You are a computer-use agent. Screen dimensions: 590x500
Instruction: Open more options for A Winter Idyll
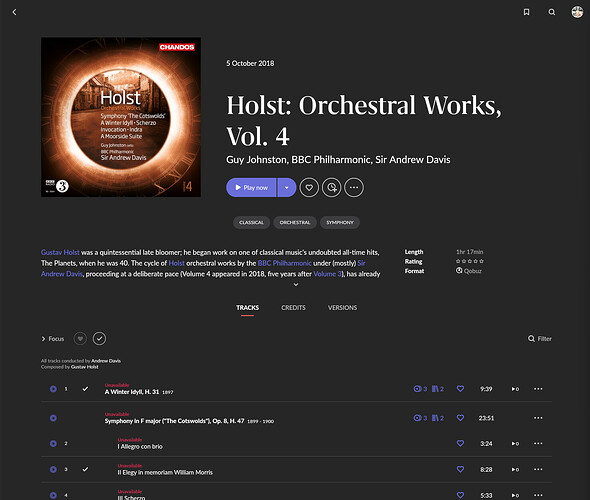538,389
